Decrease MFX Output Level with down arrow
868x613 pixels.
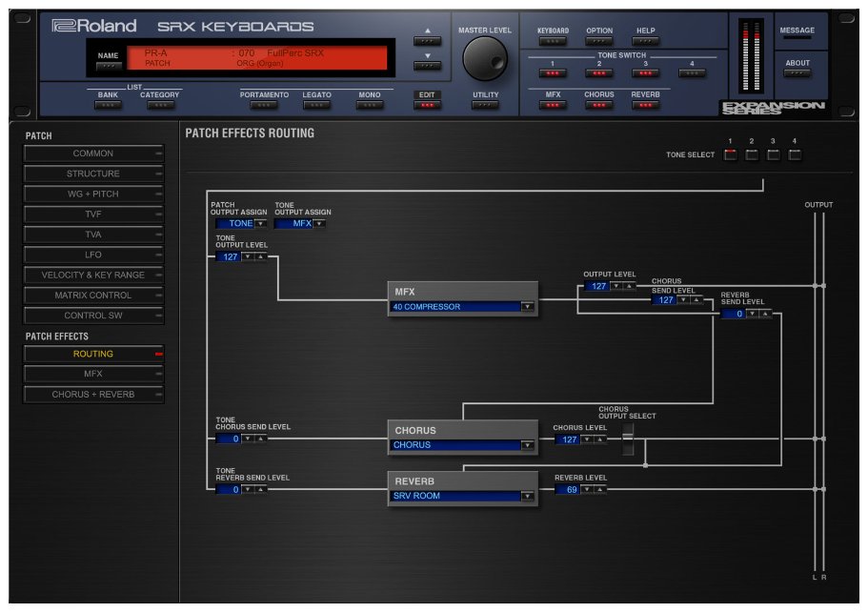click(x=616, y=286)
